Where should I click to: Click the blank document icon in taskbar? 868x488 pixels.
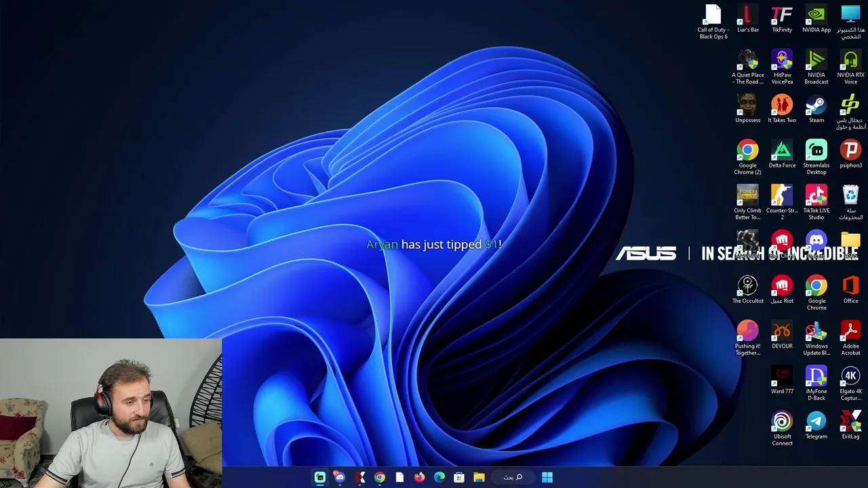(x=399, y=477)
